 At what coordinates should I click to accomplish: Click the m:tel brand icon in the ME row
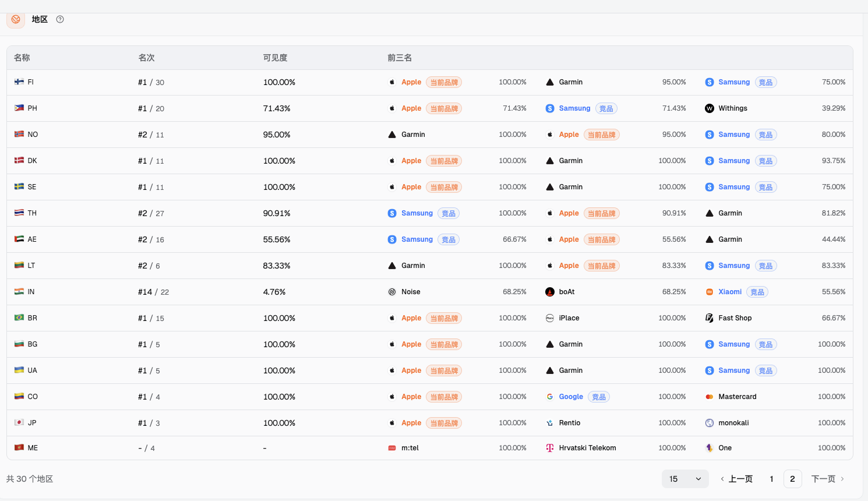click(392, 448)
